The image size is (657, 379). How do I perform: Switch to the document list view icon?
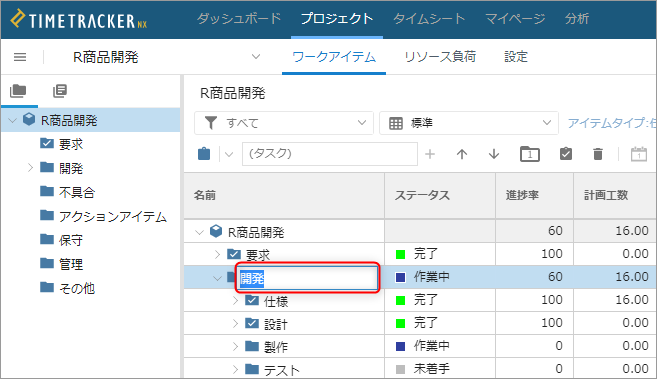[x=60, y=91]
